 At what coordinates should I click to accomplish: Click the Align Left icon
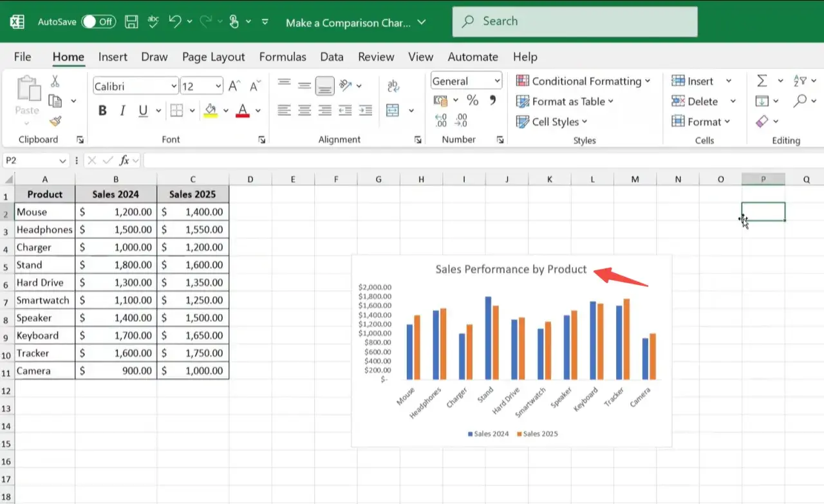(284, 110)
